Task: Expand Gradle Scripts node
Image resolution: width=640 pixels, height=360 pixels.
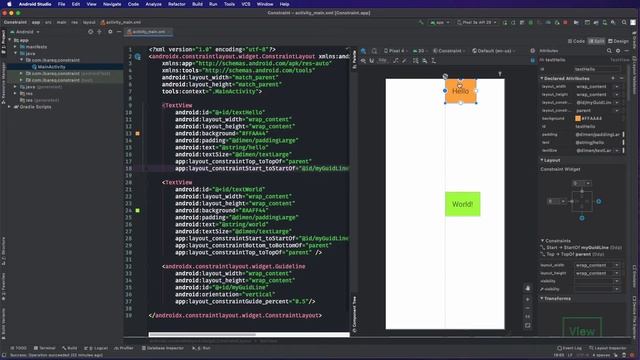Action: [9, 107]
